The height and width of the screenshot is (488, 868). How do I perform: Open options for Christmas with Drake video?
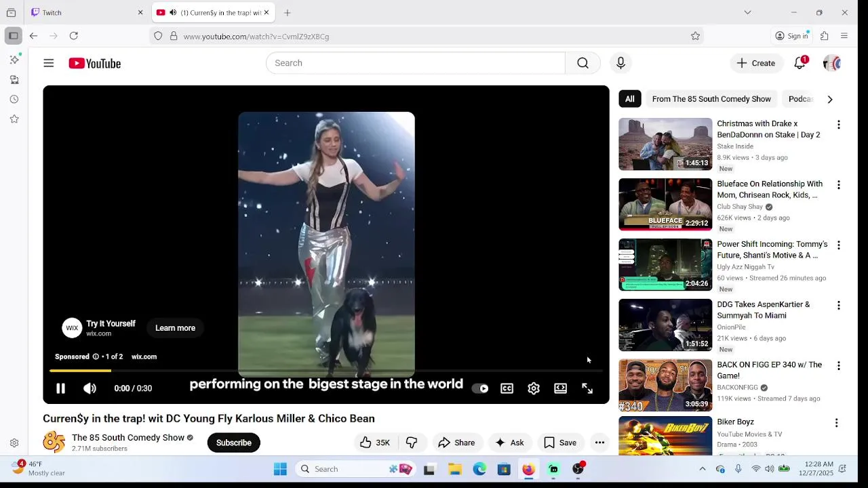(839, 125)
